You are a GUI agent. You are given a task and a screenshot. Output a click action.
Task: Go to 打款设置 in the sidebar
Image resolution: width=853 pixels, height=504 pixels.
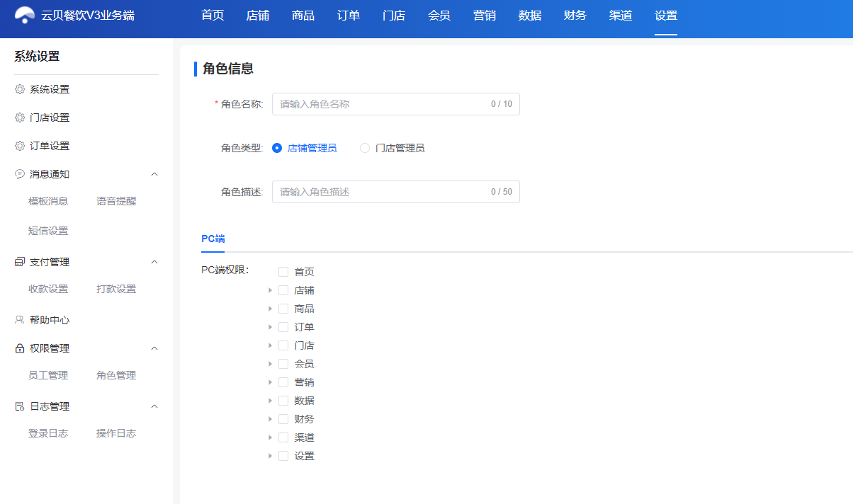click(x=116, y=289)
